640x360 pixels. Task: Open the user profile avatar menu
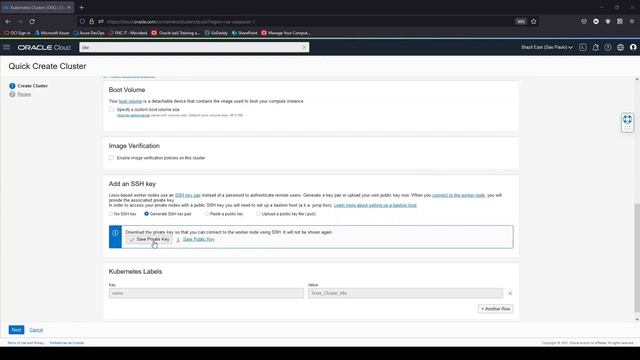click(633, 47)
